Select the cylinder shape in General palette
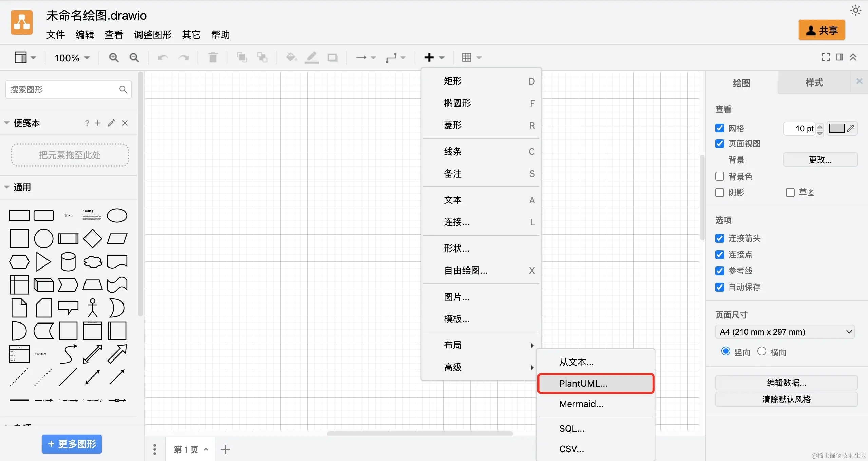The height and width of the screenshot is (461, 868). 68,262
